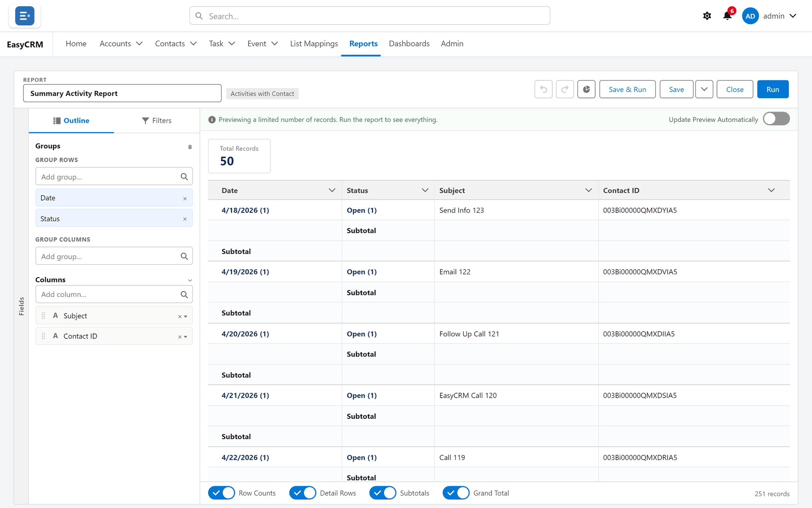Screen dimensions: 812x508
Task: Open the settings gear icon
Action: click(x=707, y=16)
